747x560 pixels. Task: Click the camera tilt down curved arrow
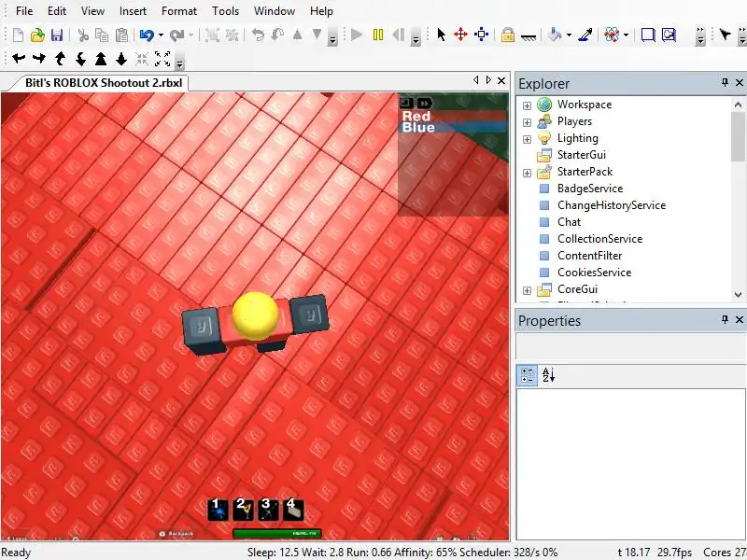(x=80, y=59)
